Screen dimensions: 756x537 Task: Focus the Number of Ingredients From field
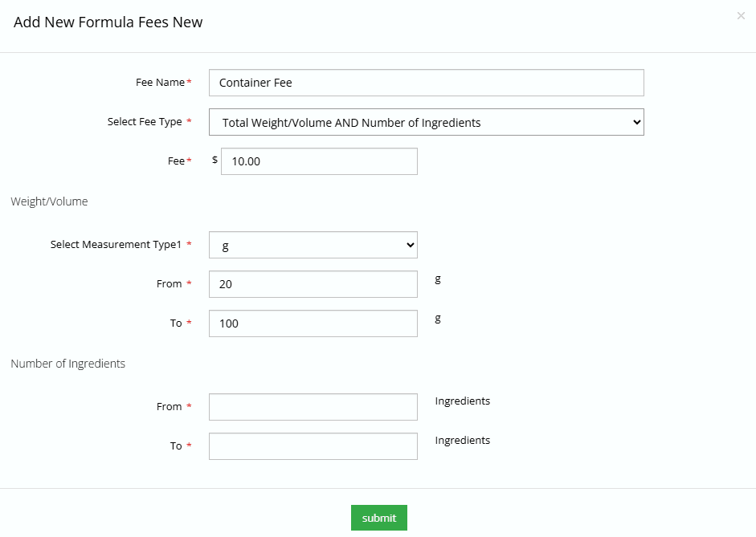point(313,407)
